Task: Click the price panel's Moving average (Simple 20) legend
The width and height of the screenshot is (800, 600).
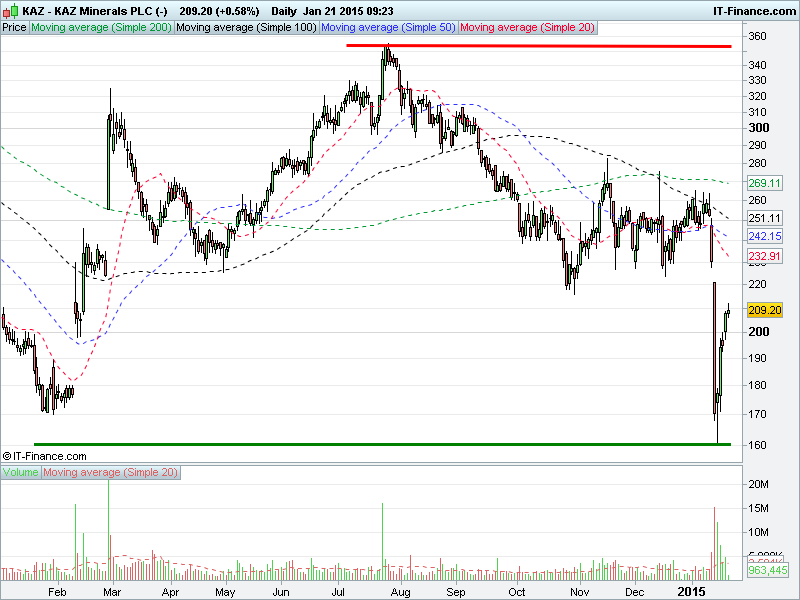Action: 527,28
